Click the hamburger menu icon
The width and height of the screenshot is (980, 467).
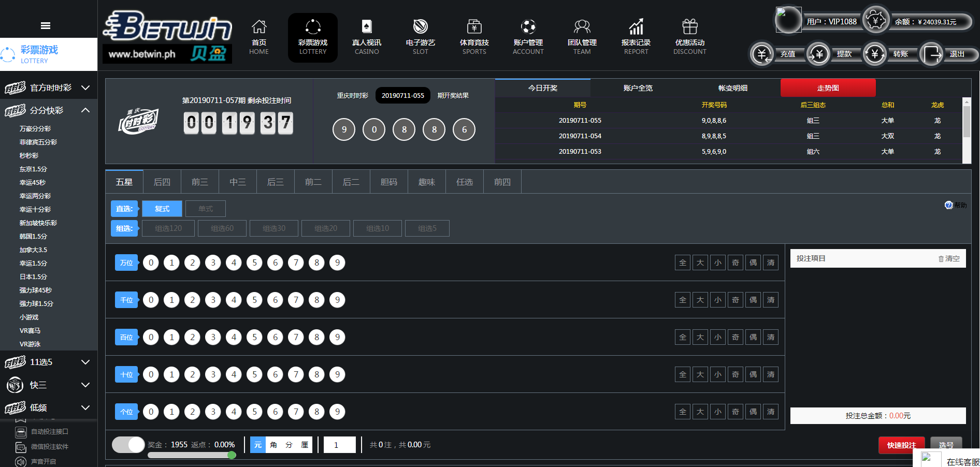[x=46, y=25]
